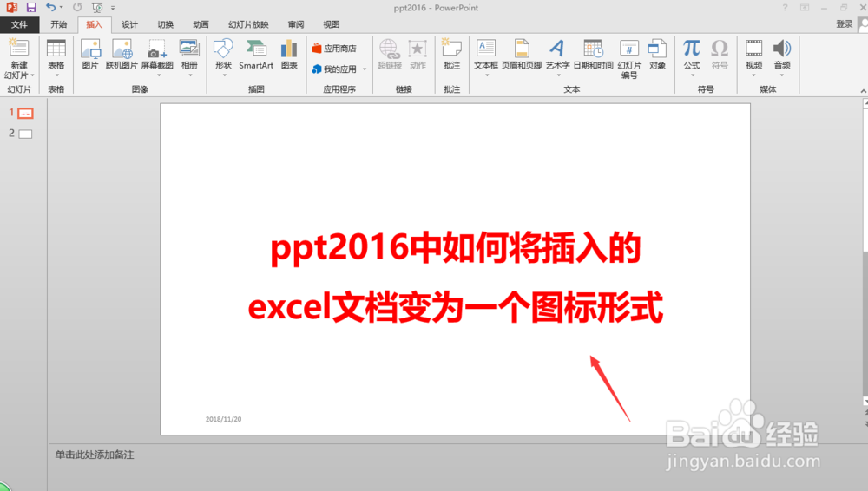Click the New Slide (新建幻灯片) icon
This screenshot has height=491, width=868.
[19, 49]
